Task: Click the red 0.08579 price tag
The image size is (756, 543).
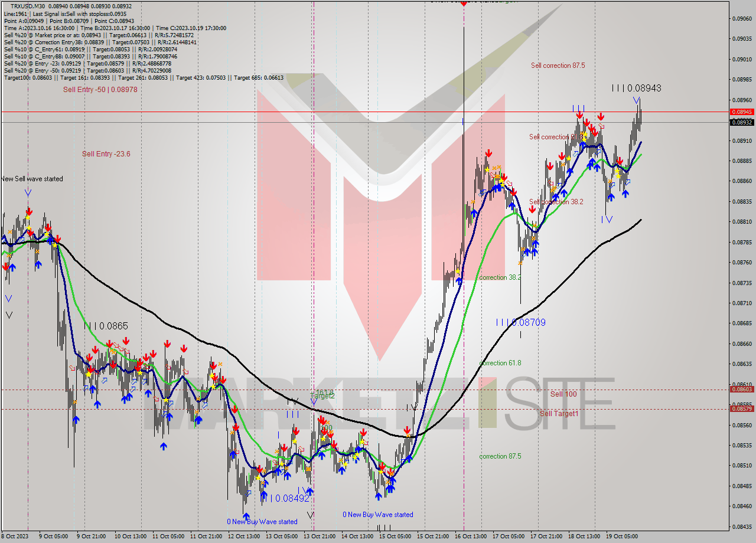Action: [x=742, y=408]
